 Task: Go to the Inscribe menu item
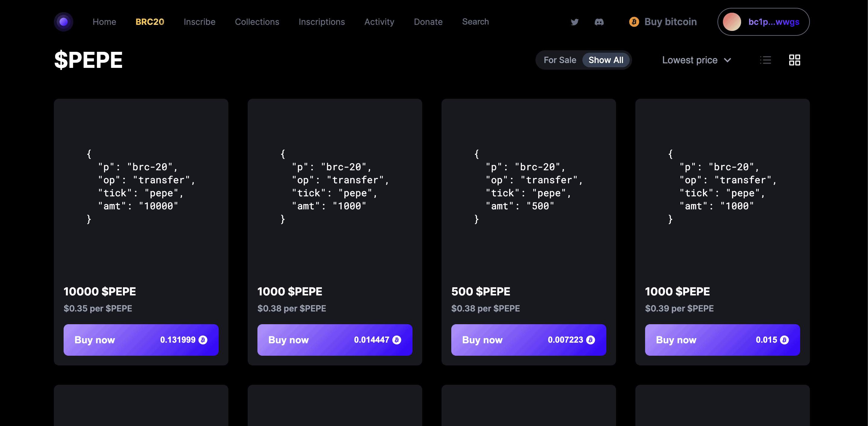coord(199,22)
